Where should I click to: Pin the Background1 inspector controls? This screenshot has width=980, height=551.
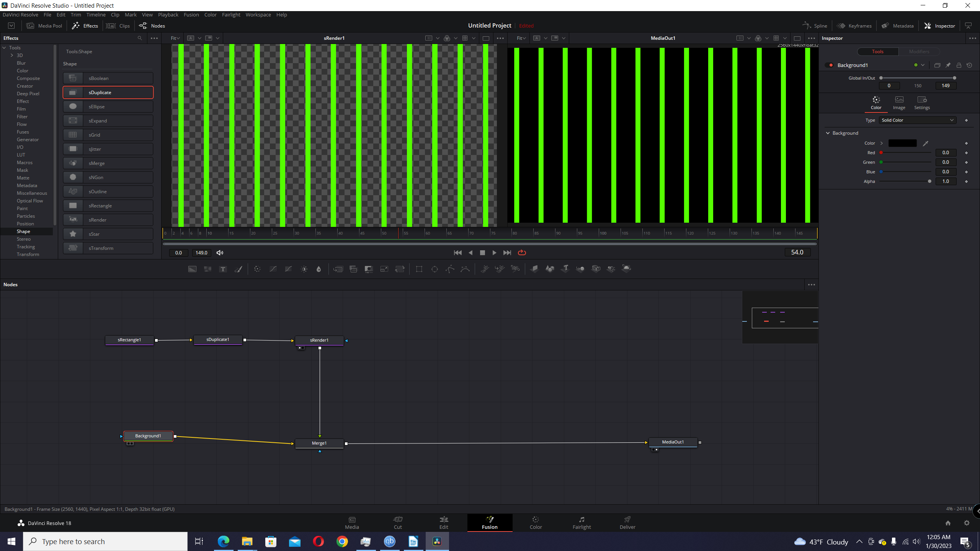tap(948, 65)
